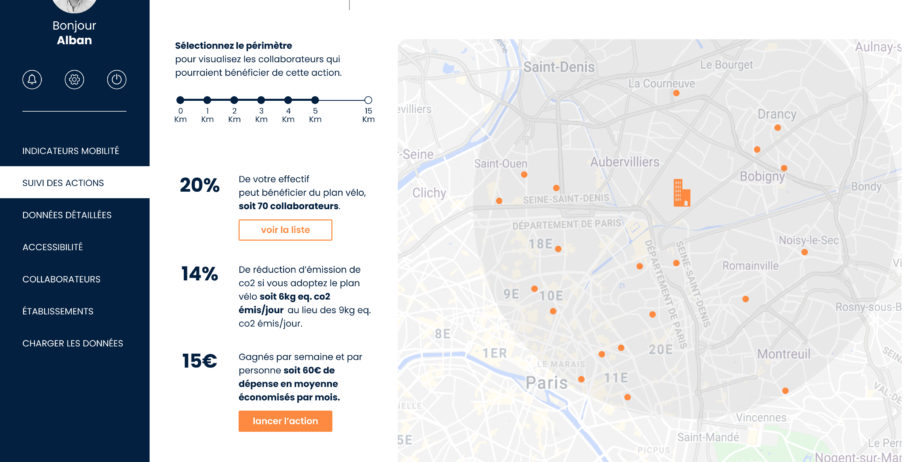This screenshot has height=462, width=924.
Task: Click the map marker near Vincennes
Action: point(785,391)
